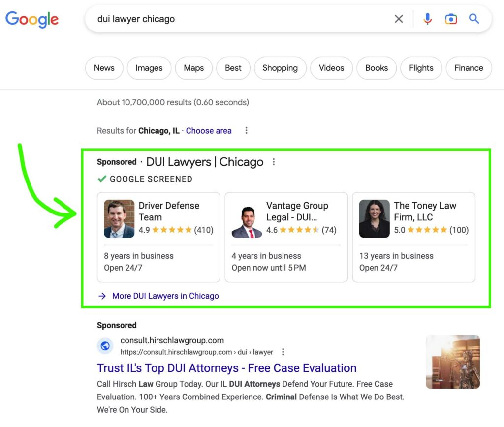Open The Toney Law Firm, LLC listing
504x427 pixels.
tap(413, 237)
